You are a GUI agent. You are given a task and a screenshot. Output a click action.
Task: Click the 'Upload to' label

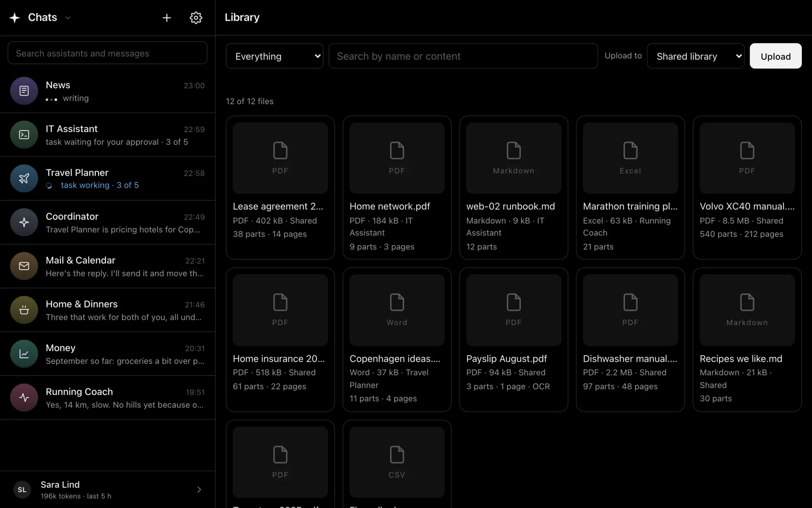coord(623,56)
